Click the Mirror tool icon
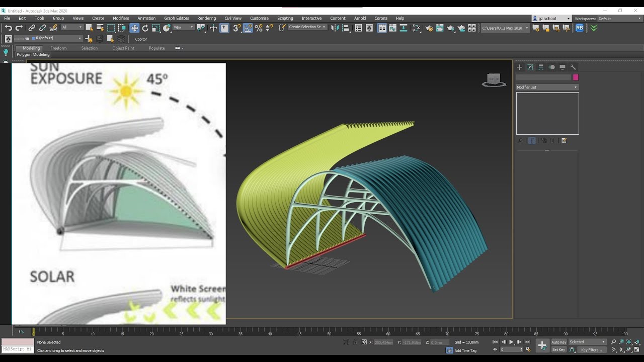Screen dimensions: 644x362 [335, 28]
